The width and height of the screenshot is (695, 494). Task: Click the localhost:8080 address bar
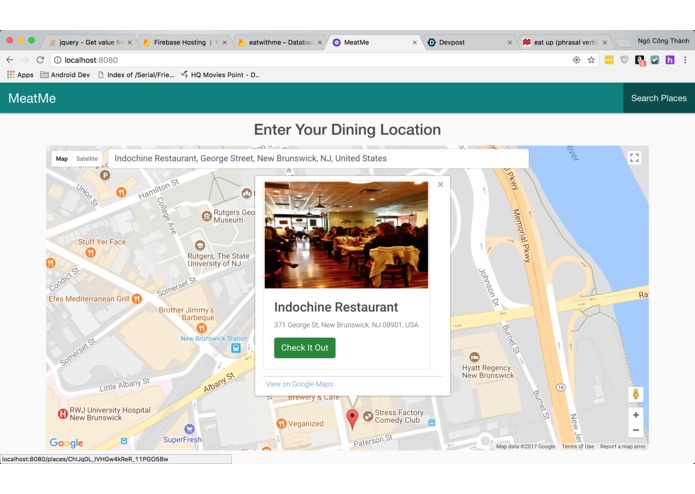(310, 60)
